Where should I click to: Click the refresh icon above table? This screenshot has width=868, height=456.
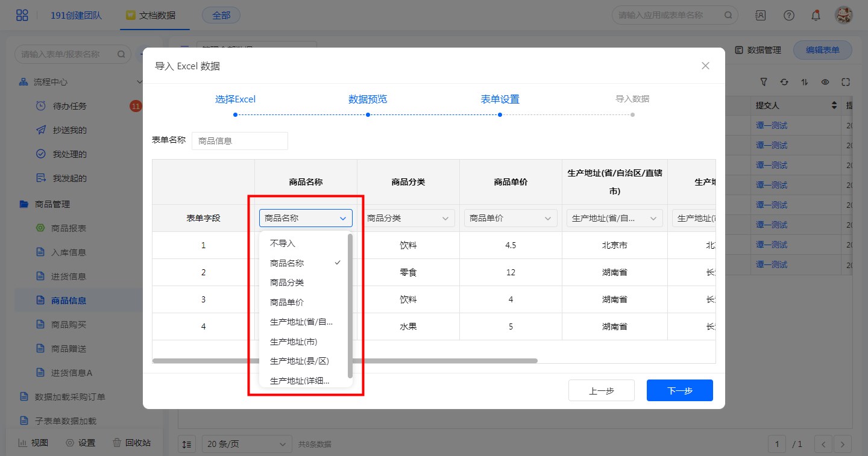tap(784, 82)
